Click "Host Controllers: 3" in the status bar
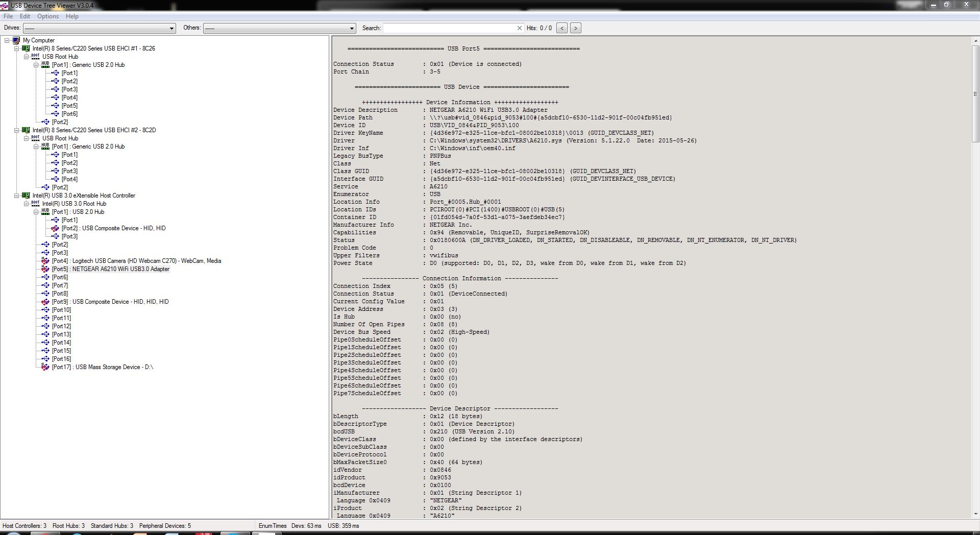The width and height of the screenshot is (980, 535). pos(24,526)
